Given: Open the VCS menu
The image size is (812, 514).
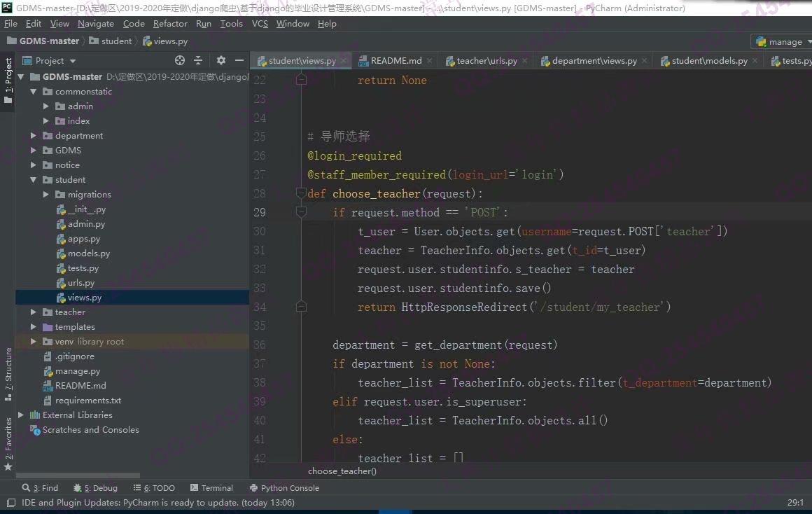Looking at the screenshot, I should coord(260,24).
